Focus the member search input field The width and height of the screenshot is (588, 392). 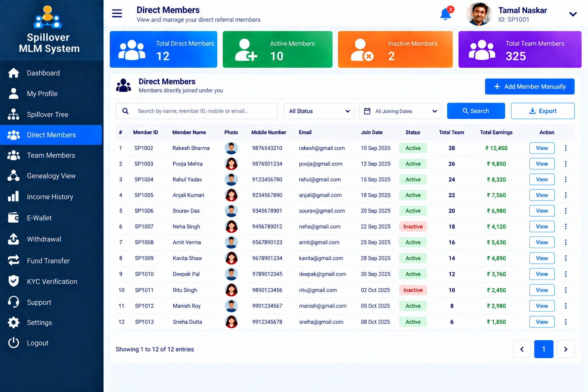click(197, 111)
